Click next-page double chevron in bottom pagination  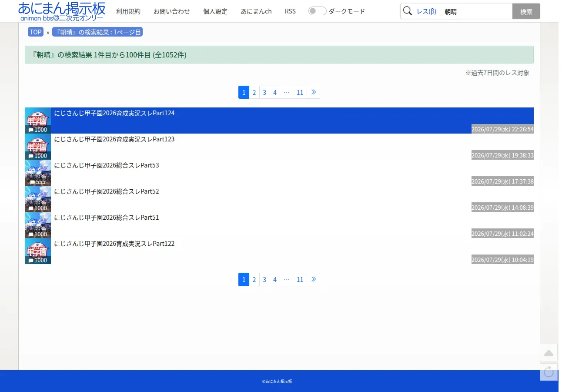[x=314, y=279]
